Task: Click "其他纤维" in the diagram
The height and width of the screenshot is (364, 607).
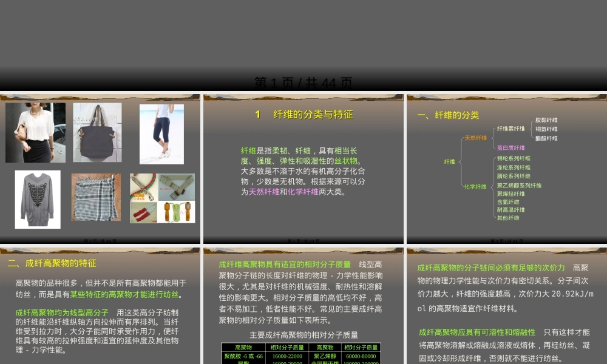Action: (x=508, y=218)
